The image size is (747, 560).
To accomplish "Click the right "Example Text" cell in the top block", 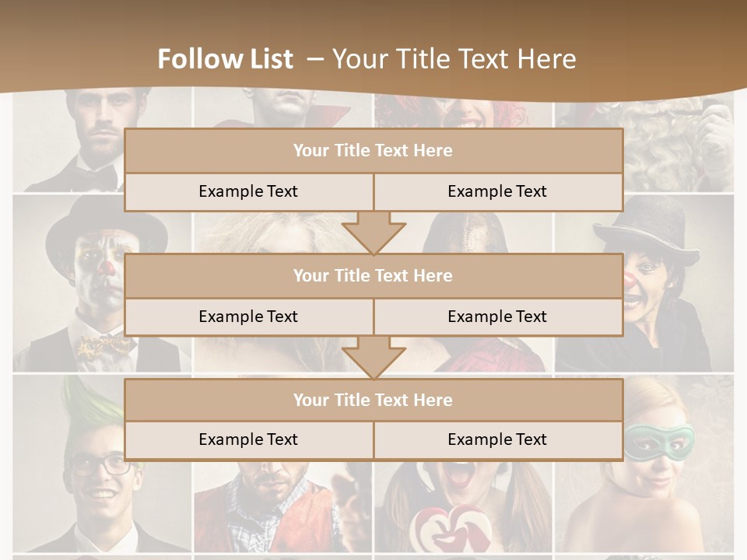I will (498, 192).
